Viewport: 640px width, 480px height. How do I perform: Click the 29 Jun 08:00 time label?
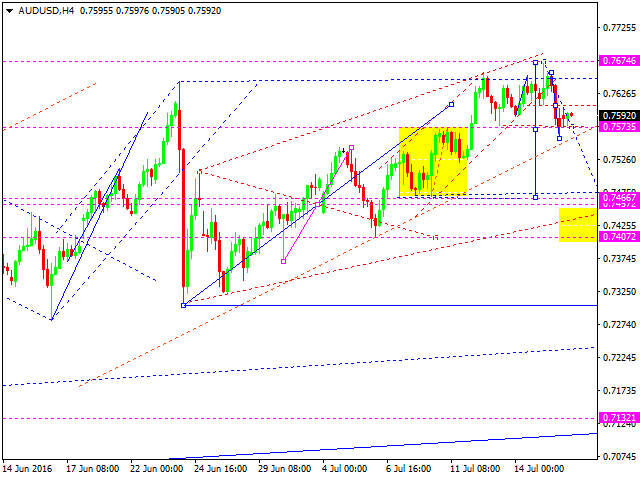point(285,469)
